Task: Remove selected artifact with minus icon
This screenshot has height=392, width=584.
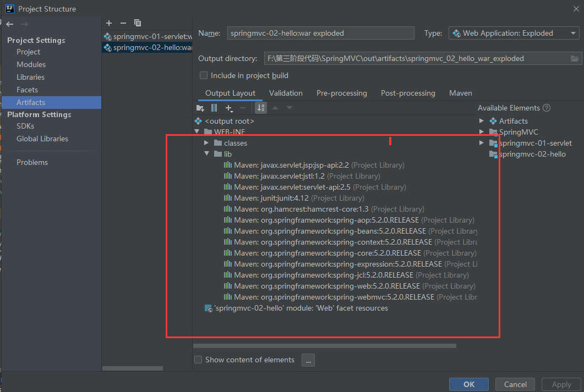Action: 123,23
